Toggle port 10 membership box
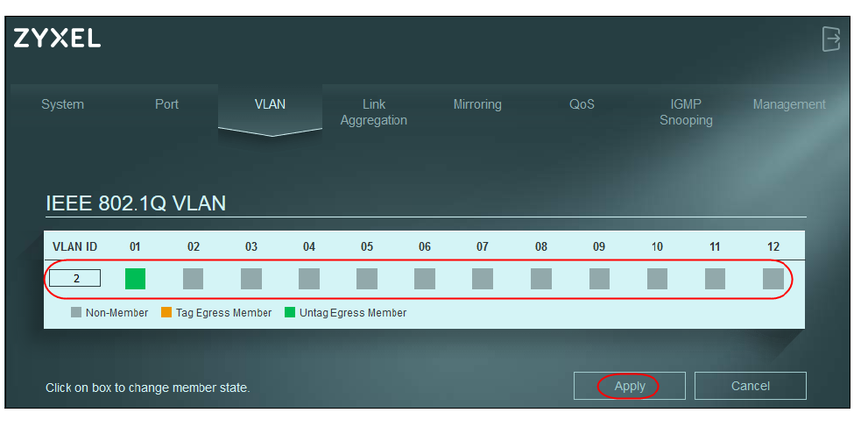The image size is (868, 427). [657, 279]
